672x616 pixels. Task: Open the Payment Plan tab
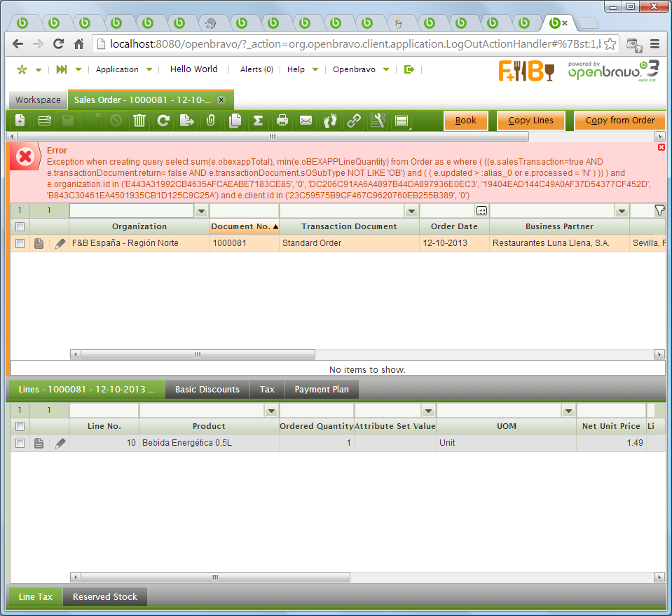pos(321,390)
